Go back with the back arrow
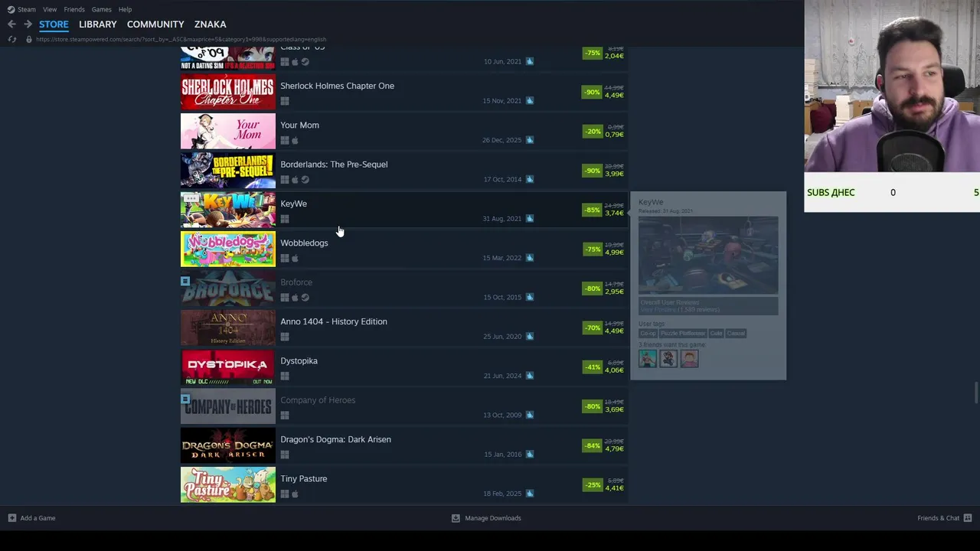980x551 pixels. pyautogui.click(x=11, y=24)
